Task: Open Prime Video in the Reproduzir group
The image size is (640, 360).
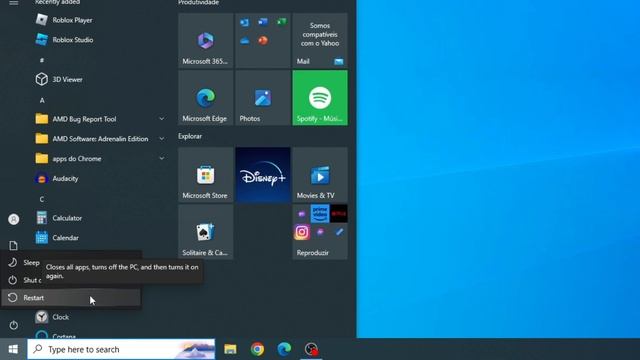Action: 320,214
